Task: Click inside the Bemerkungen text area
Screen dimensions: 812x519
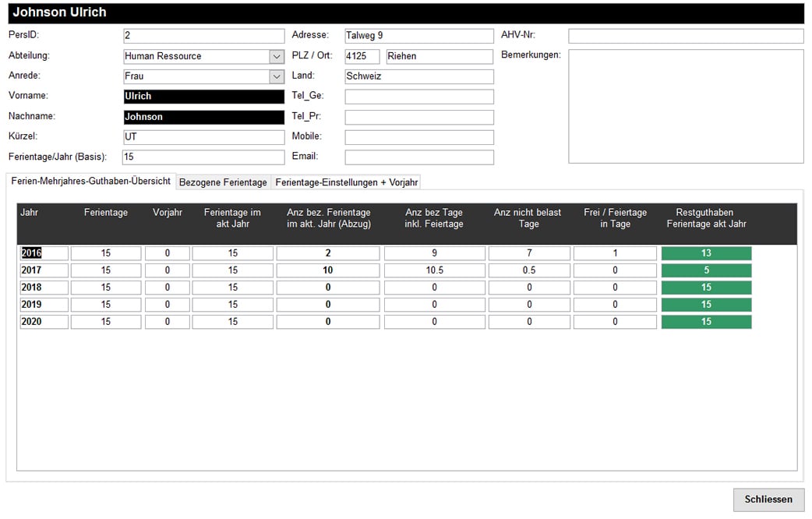Action: pos(685,106)
